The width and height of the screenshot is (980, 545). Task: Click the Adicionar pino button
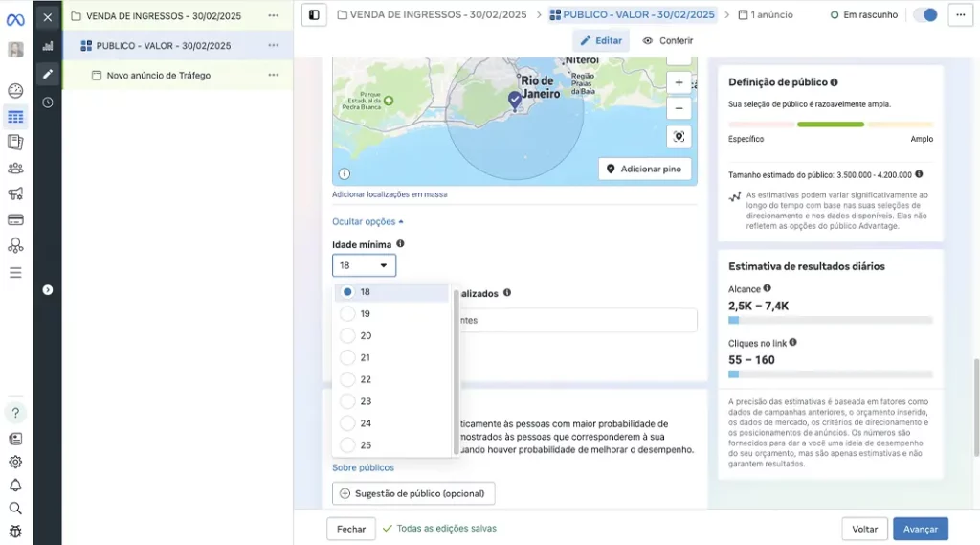point(644,169)
